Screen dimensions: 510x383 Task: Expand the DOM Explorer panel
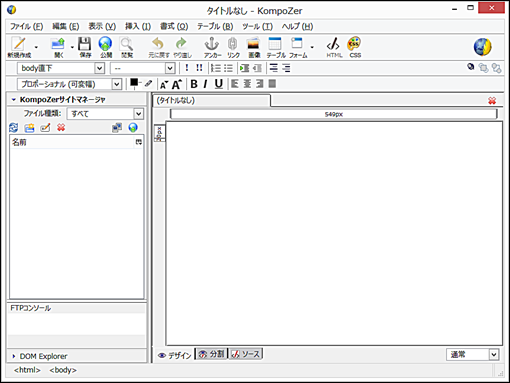(14, 356)
